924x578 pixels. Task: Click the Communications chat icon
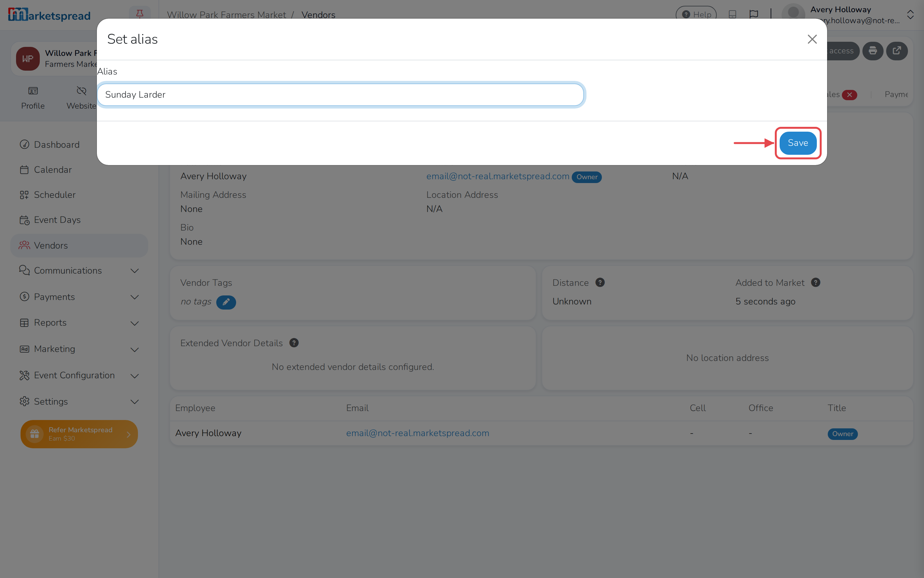24,270
